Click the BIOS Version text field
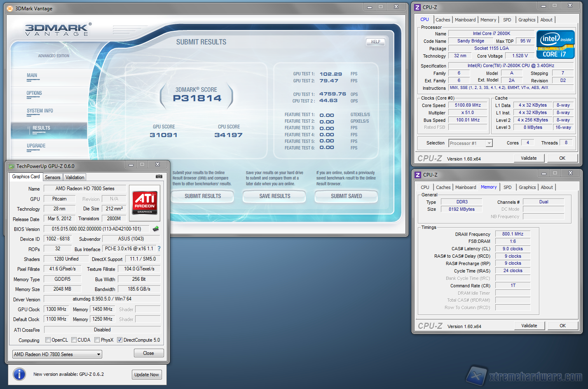This screenshot has height=389, width=588. (x=96, y=229)
